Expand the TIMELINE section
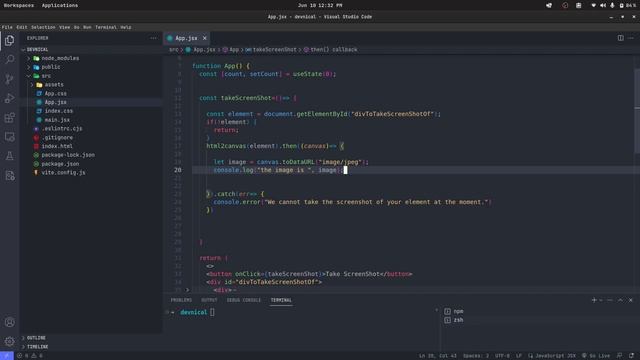640x360 pixels. coord(37,347)
